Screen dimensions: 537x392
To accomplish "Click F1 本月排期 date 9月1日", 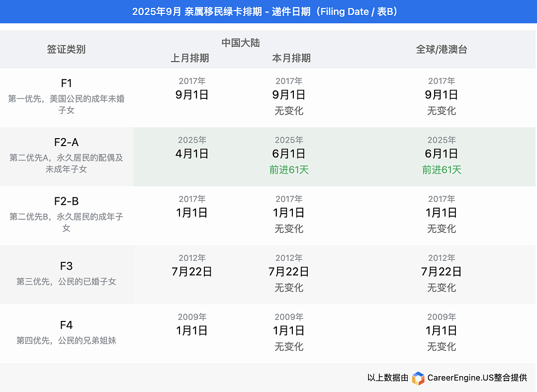I will tap(289, 95).
